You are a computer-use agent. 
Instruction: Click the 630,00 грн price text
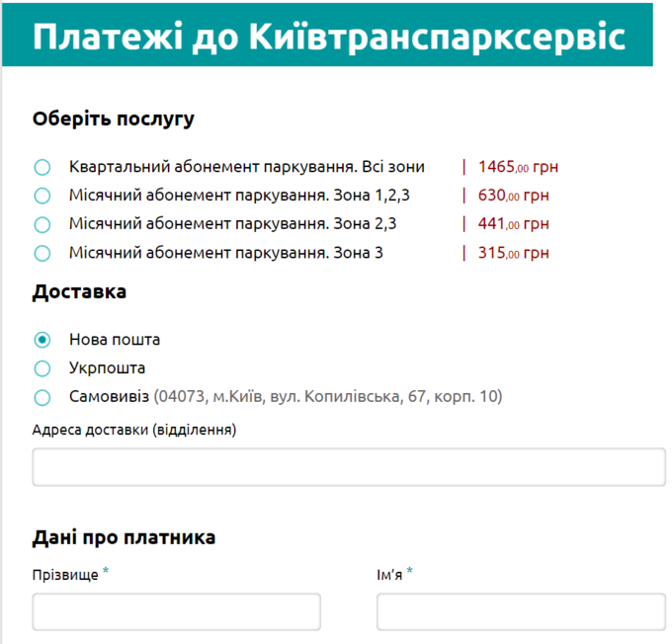click(514, 196)
